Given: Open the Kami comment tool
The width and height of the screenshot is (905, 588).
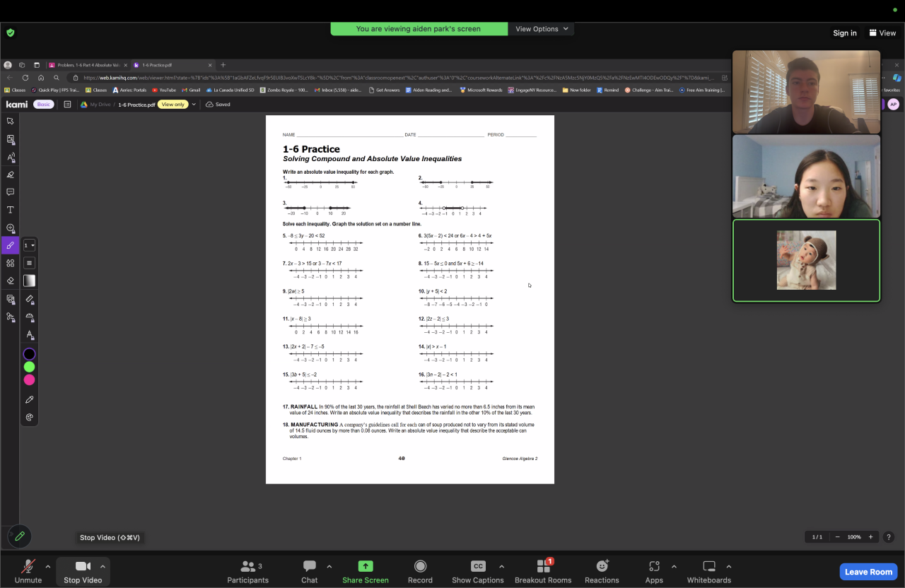Looking at the screenshot, I should (x=11, y=192).
